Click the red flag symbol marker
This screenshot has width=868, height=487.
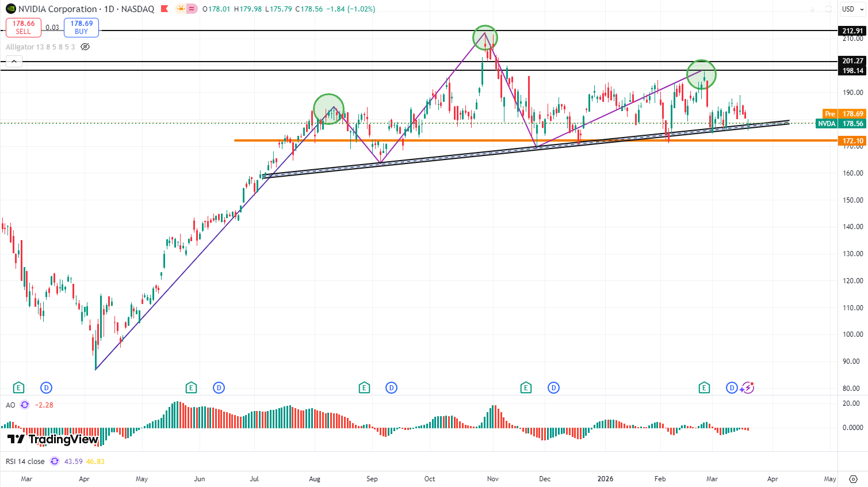tap(165, 9)
